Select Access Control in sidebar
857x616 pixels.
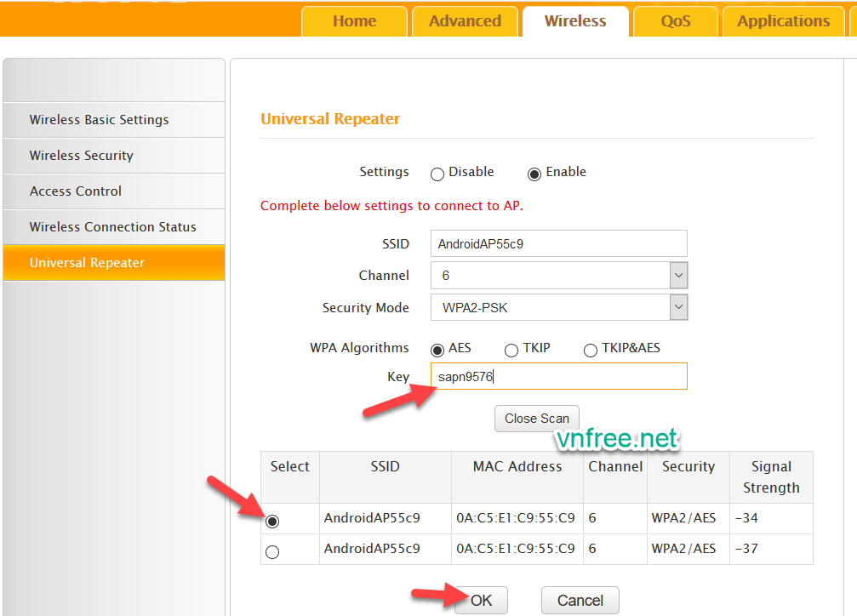(76, 191)
